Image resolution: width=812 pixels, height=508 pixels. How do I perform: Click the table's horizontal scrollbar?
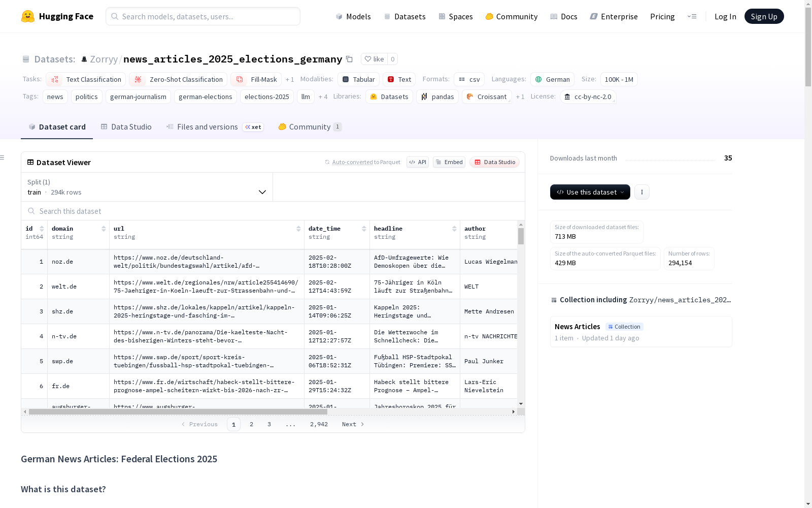click(178, 411)
